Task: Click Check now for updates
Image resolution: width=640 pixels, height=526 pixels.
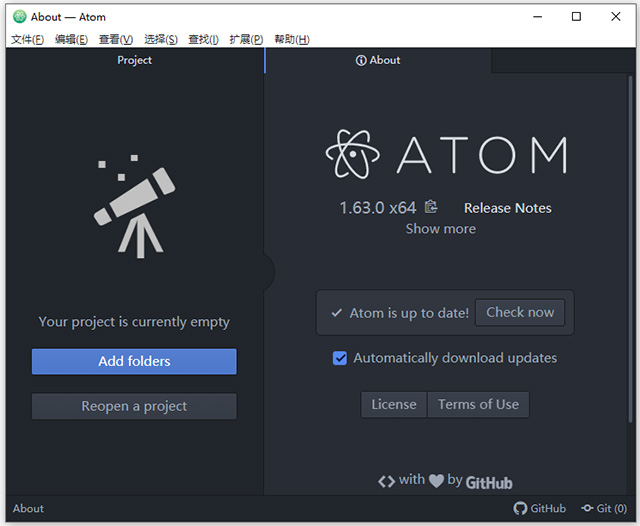Action: pos(520,313)
